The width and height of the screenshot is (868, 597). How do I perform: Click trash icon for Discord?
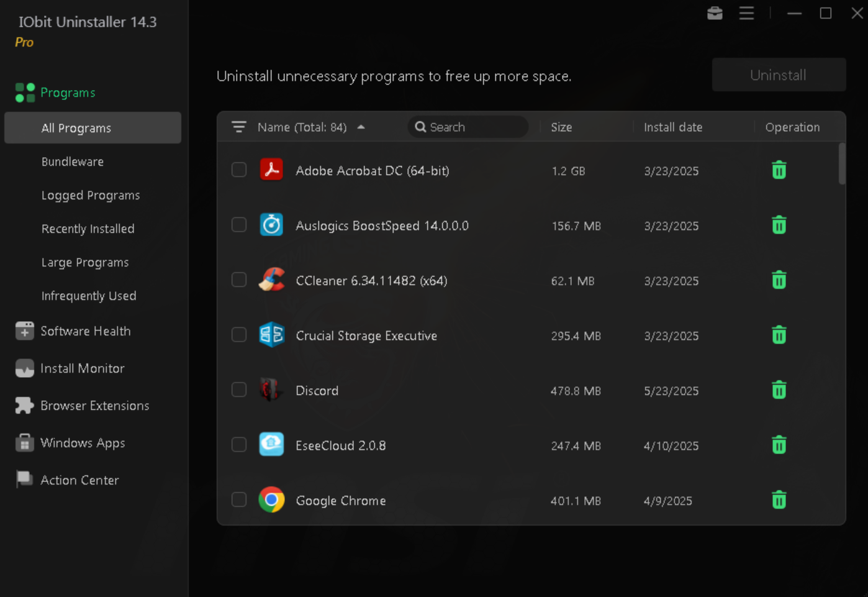tap(779, 390)
